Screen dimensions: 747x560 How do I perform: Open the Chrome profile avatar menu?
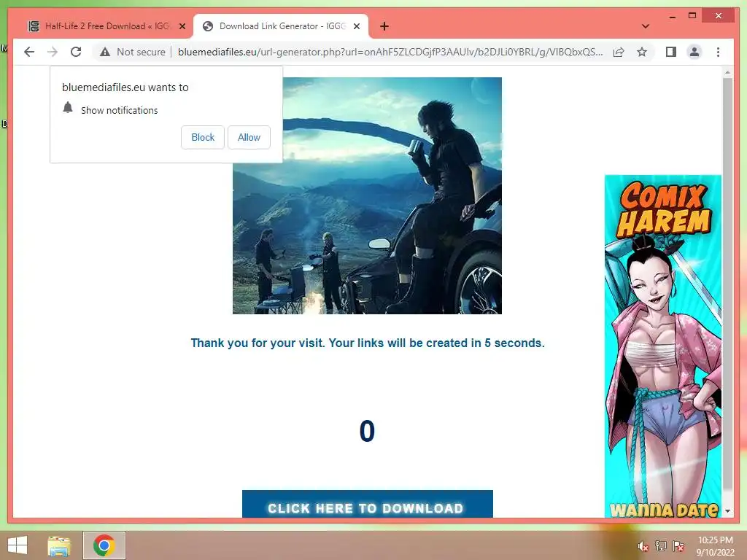694,52
